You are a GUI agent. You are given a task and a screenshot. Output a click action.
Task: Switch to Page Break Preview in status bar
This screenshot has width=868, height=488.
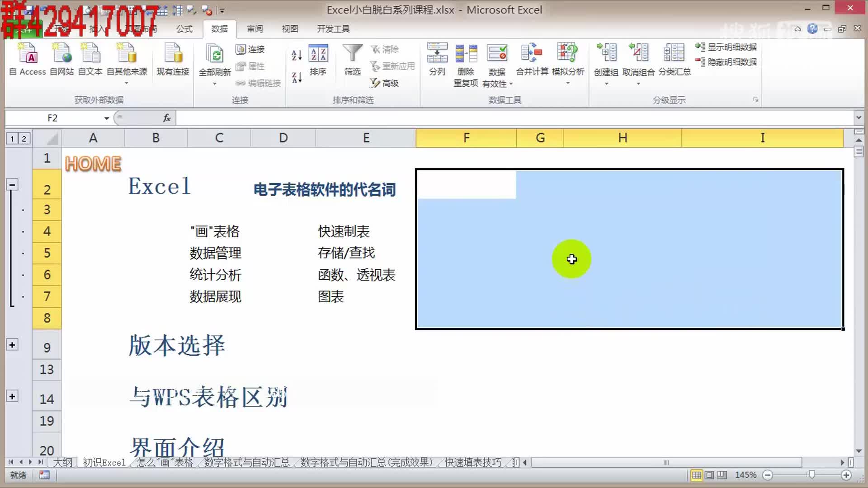click(722, 475)
